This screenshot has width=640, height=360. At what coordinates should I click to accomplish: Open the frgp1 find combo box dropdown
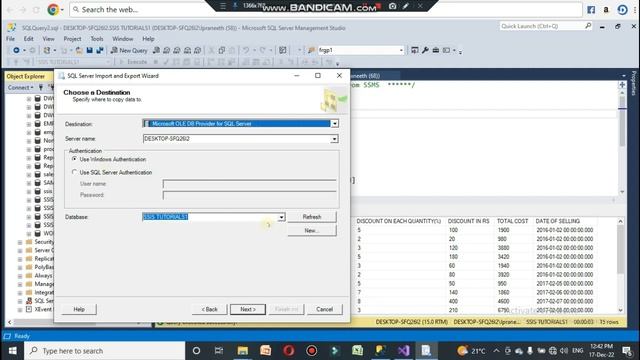click(x=401, y=50)
